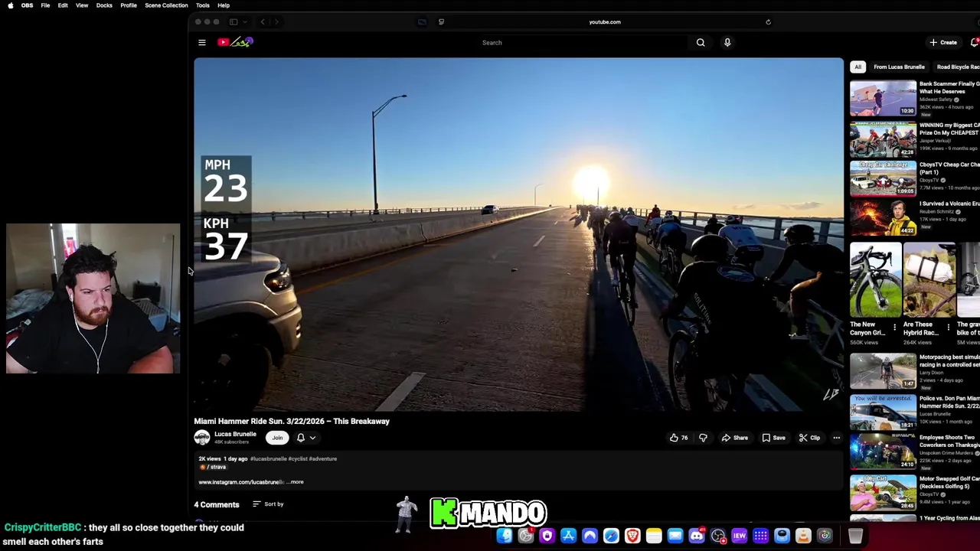Select From Lucas Brunelle filter chip
The width and height of the screenshot is (980, 551).
click(899, 67)
